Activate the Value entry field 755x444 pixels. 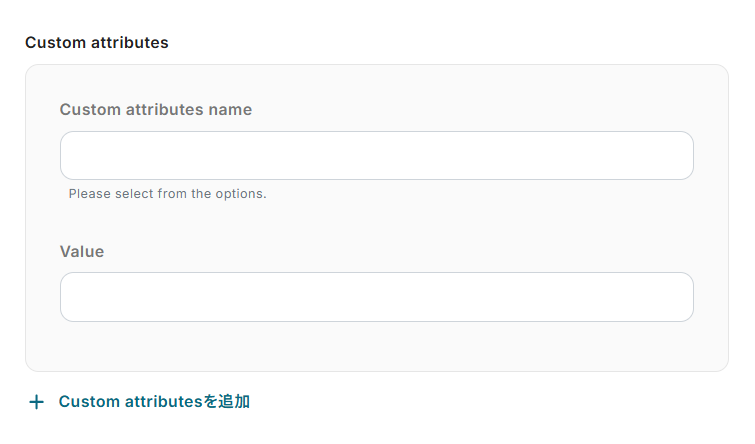coord(376,297)
